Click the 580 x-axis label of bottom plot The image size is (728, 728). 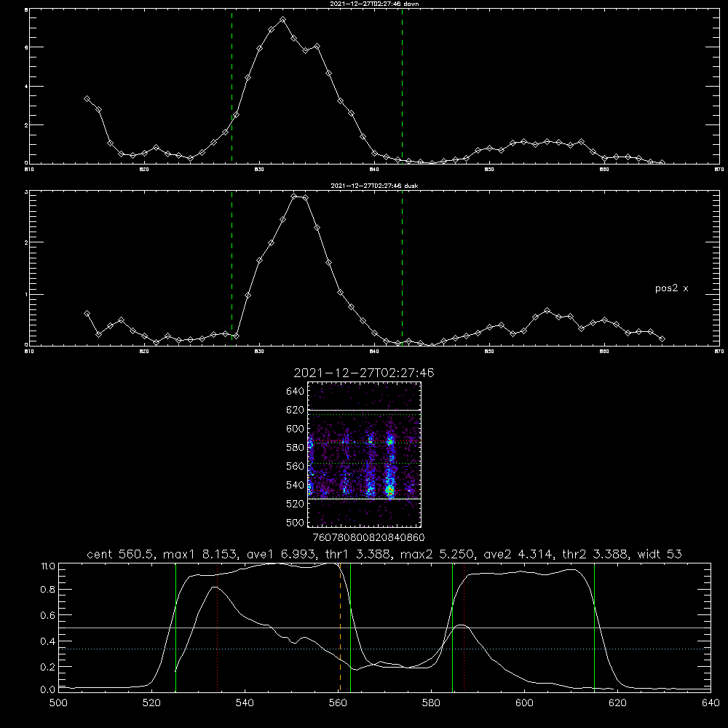click(x=431, y=703)
